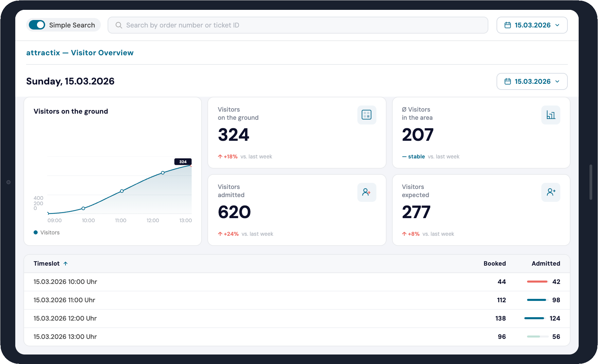This screenshot has height=364, width=598.
Task: Open the date dropdown chevron beside Sunday heading
Action: [x=557, y=81]
